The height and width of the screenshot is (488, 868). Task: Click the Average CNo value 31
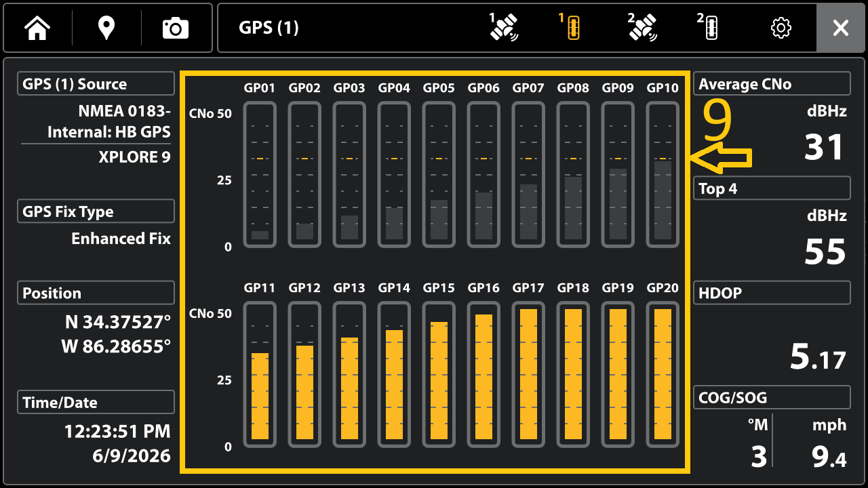coord(824,147)
